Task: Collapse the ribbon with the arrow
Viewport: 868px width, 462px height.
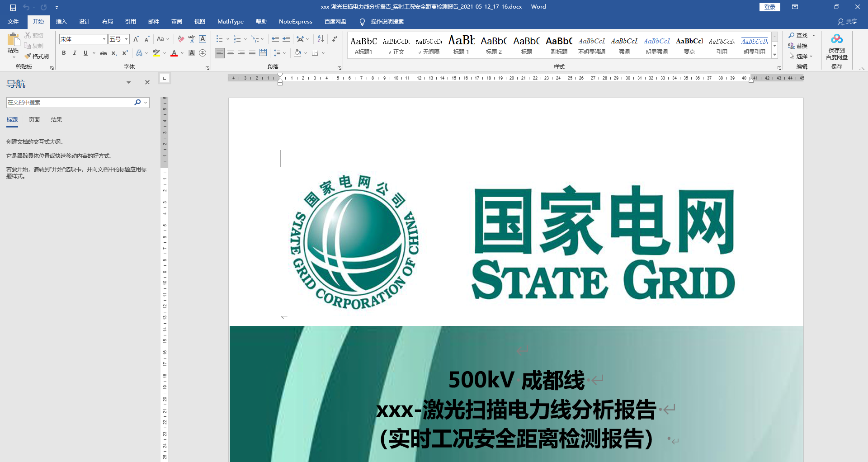Action: [x=862, y=68]
